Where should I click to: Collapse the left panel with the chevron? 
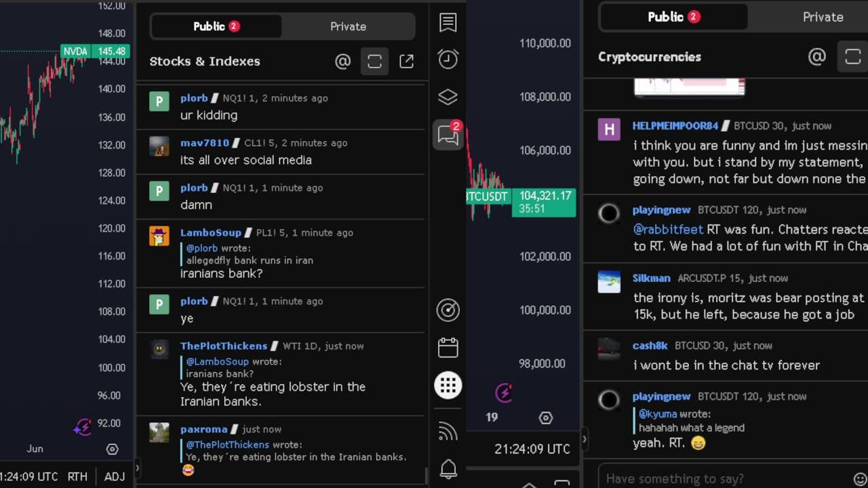pyautogui.click(x=137, y=468)
